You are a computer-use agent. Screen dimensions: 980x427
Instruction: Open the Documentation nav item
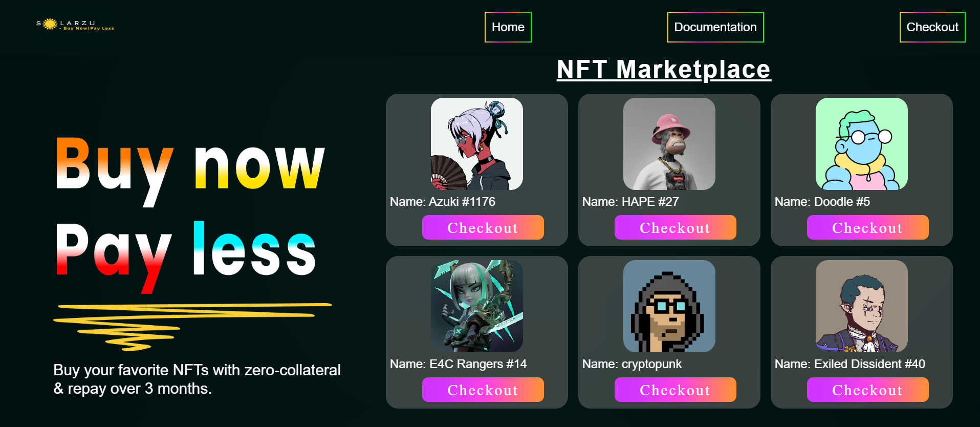(715, 27)
